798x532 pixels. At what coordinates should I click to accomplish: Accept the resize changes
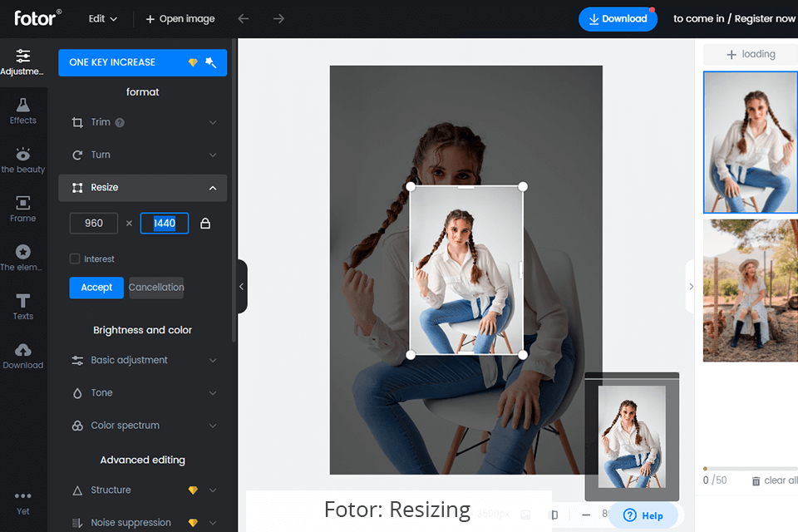point(96,288)
